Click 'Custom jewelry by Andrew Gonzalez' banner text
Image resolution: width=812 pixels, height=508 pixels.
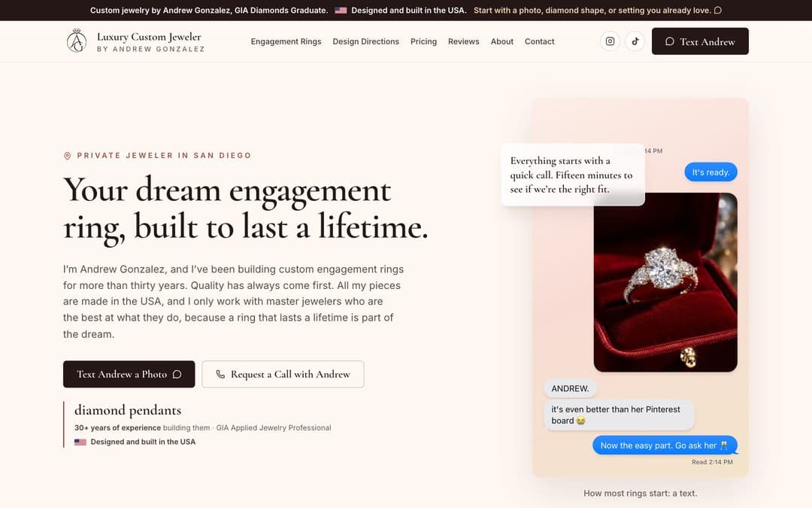(x=209, y=11)
